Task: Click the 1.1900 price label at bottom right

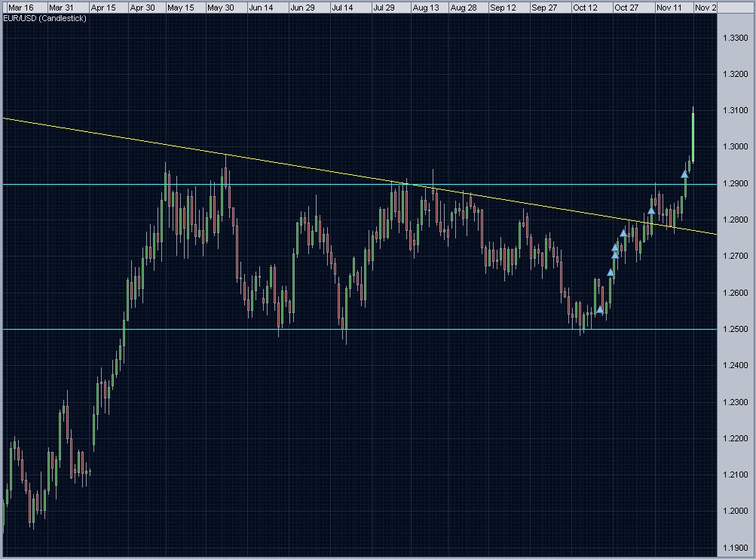Action: pos(737,548)
